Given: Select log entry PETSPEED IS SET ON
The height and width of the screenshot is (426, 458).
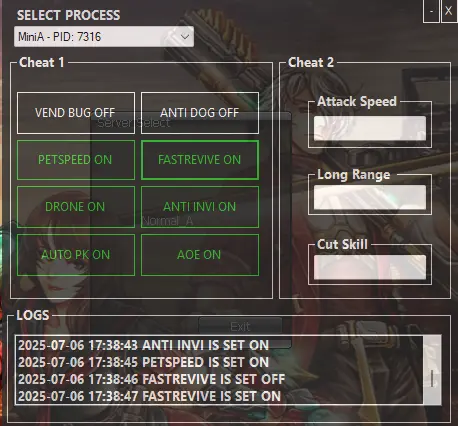Looking at the screenshot, I should (x=143, y=362).
